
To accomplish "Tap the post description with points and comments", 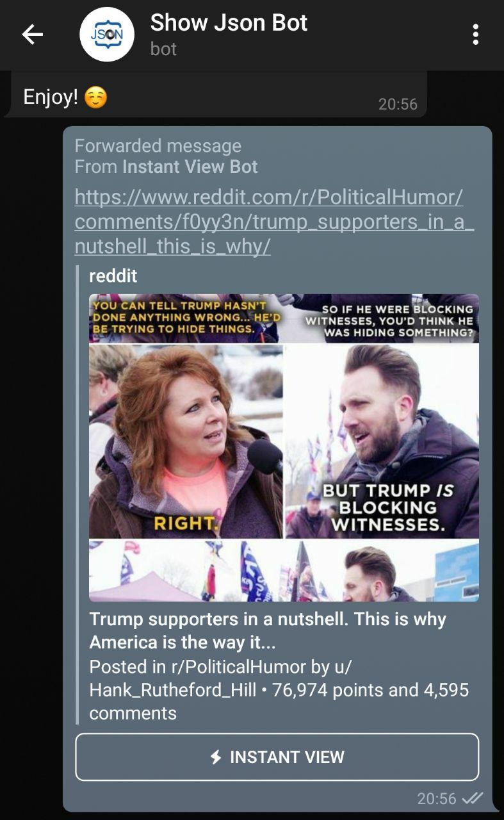I will coord(279,690).
